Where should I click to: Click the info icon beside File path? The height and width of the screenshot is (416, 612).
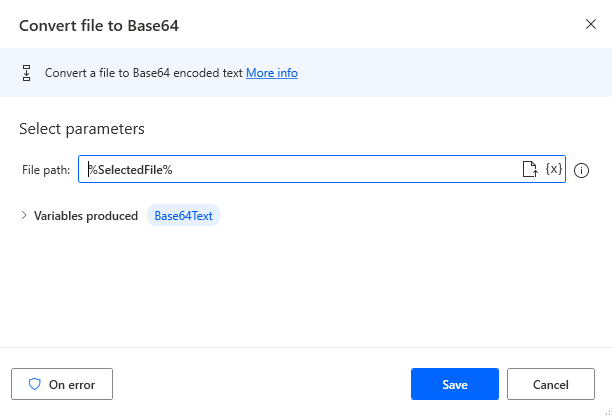point(582,170)
